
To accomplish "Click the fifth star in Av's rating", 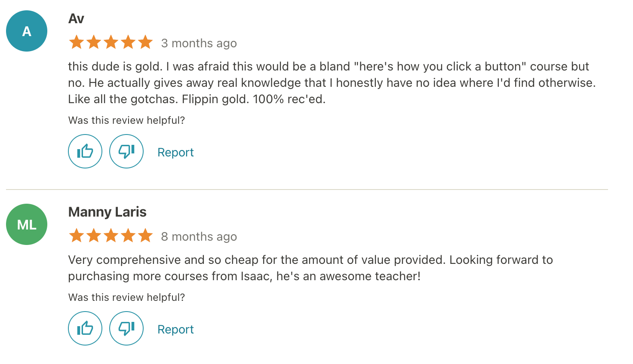I will point(145,43).
